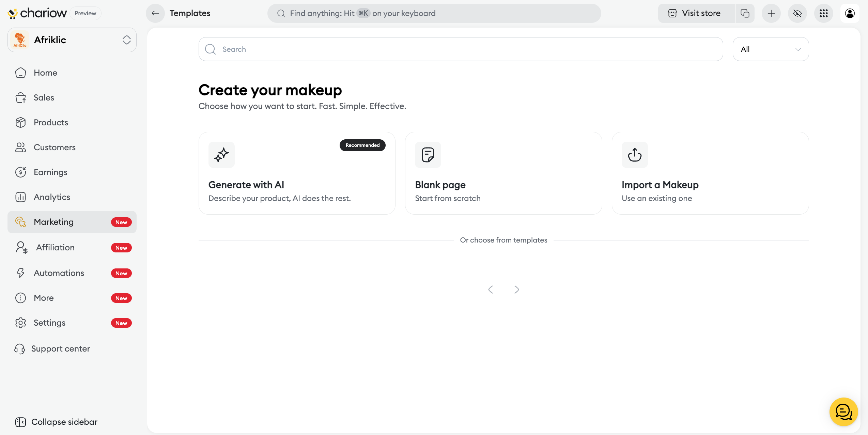This screenshot has height=435, width=868.
Task: Click the copy store link icon
Action: 745,13
